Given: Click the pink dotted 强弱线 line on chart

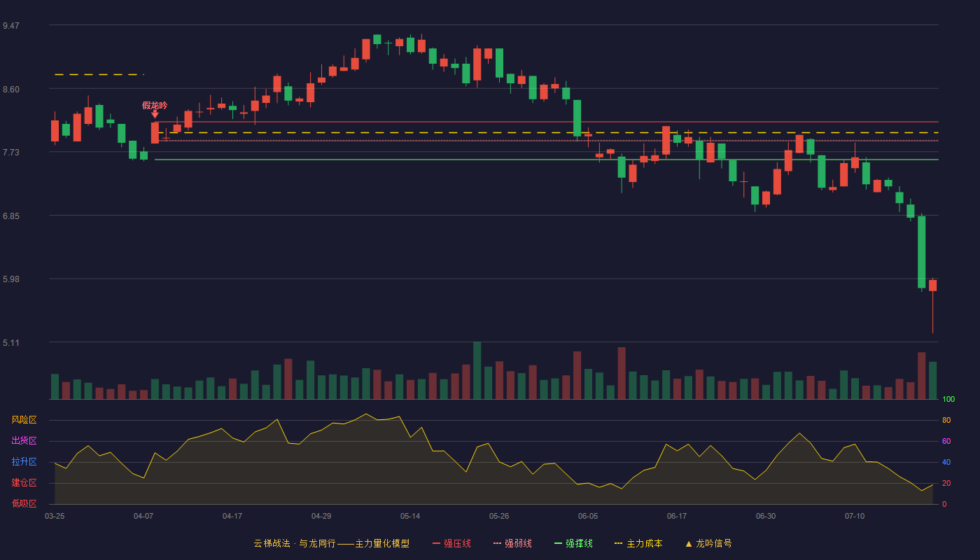Looking at the screenshot, I should click(x=546, y=141).
